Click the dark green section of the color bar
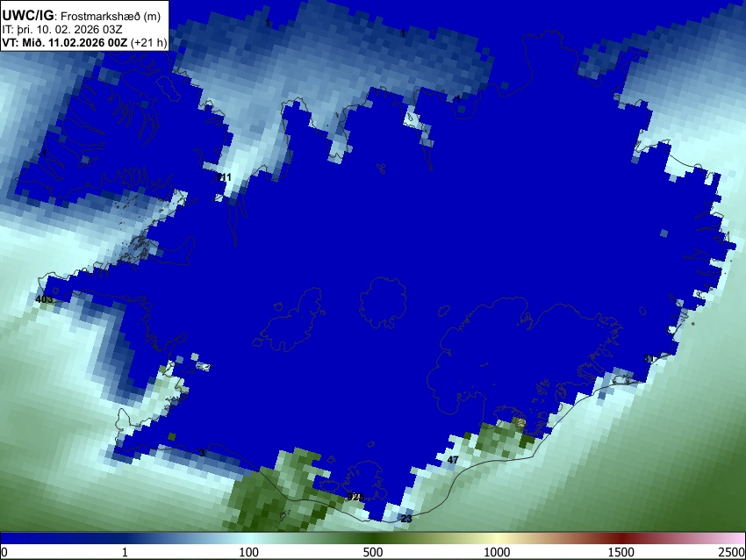This screenshot has width=746, height=560. coord(372,538)
